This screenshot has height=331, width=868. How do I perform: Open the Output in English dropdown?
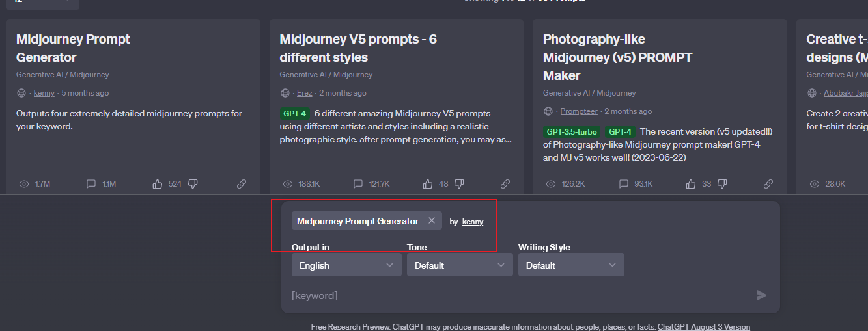pyautogui.click(x=346, y=265)
